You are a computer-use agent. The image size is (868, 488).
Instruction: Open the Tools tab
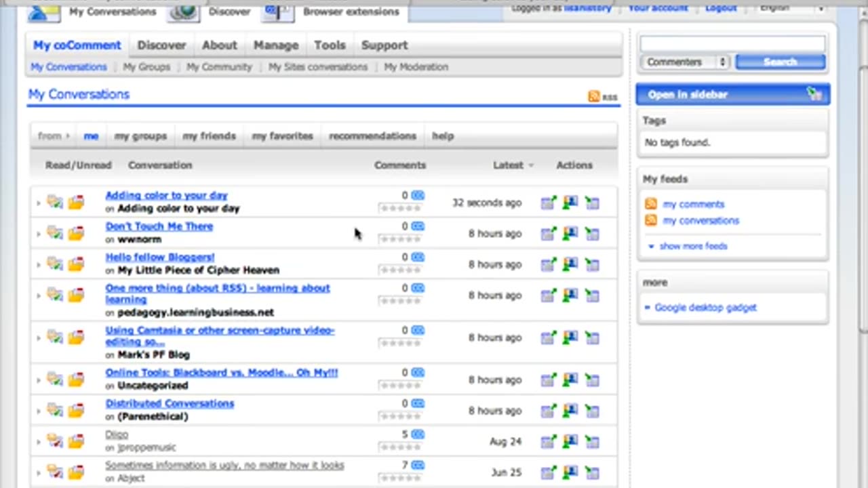pyautogui.click(x=330, y=45)
